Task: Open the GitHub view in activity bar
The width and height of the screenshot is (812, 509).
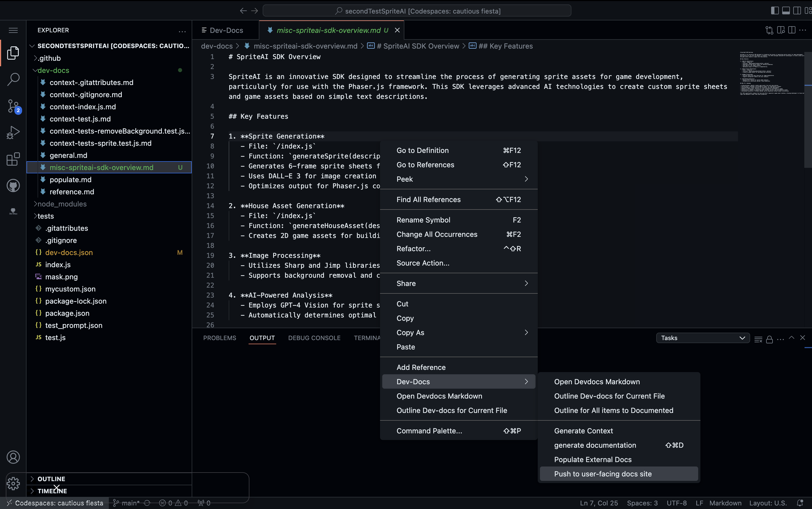Action: click(13, 185)
